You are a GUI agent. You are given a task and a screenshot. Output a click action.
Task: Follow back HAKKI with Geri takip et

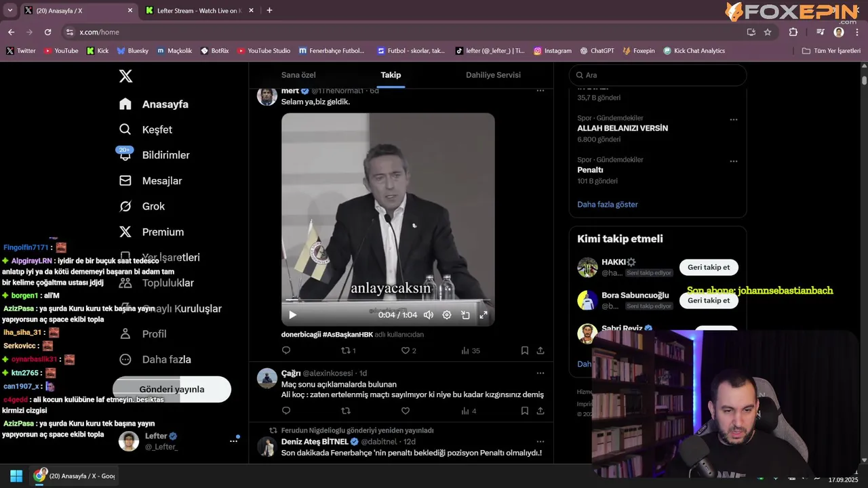tap(709, 267)
